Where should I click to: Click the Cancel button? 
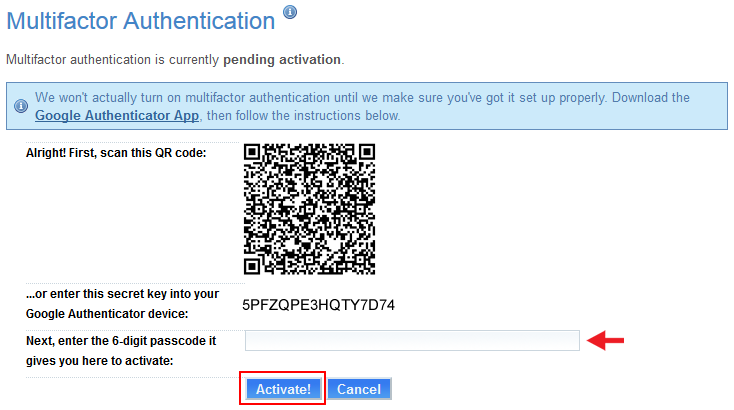[x=359, y=389]
